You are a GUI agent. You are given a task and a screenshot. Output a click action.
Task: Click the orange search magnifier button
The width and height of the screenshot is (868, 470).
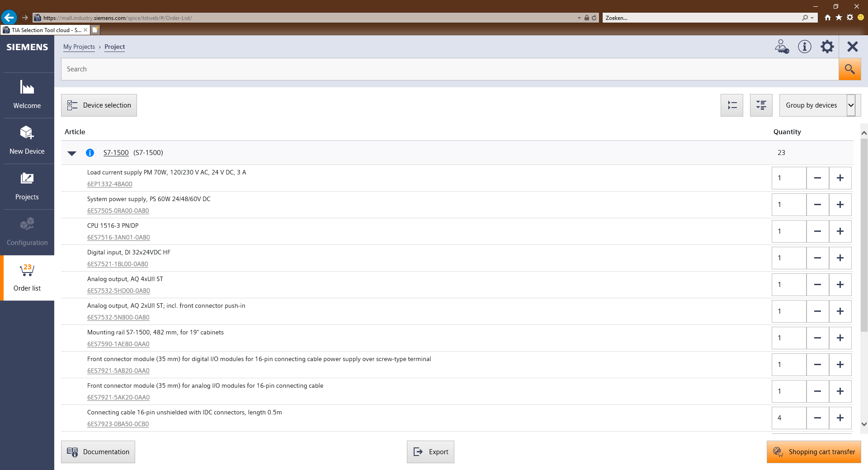coord(849,69)
